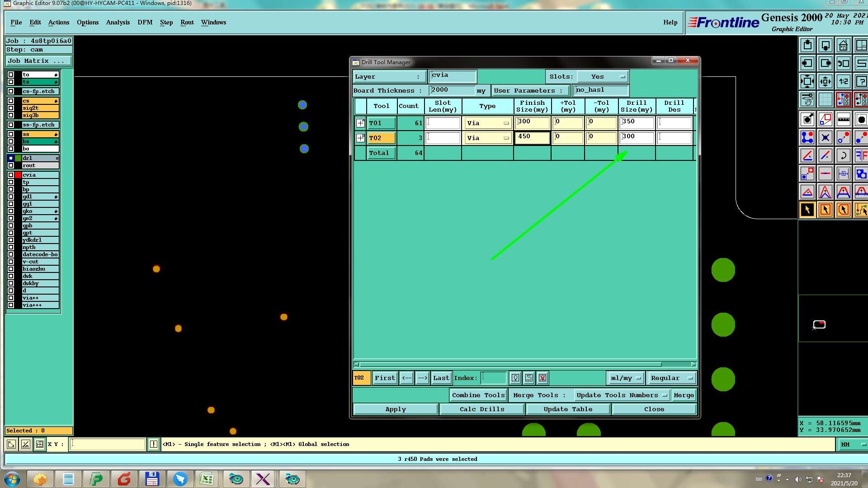Open the DFM menu
Viewport: 868px width, 488px height.
coord(145,22)
